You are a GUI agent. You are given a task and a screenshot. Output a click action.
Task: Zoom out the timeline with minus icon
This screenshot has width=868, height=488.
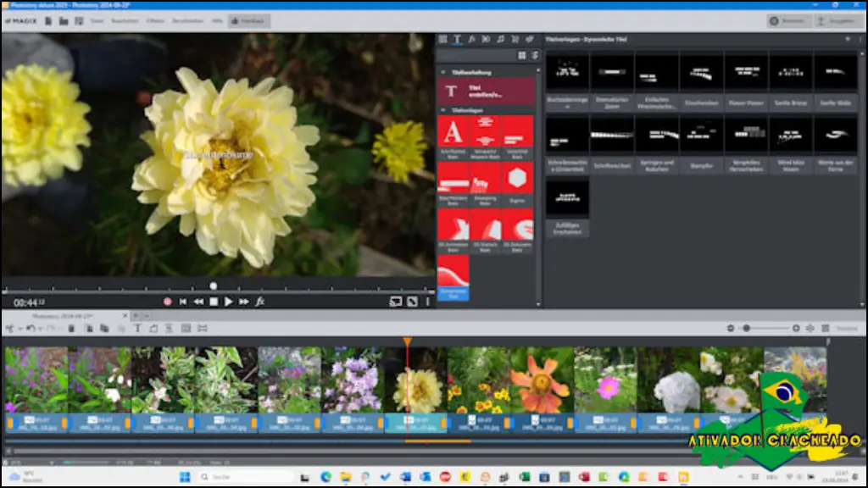pos(731,329)
